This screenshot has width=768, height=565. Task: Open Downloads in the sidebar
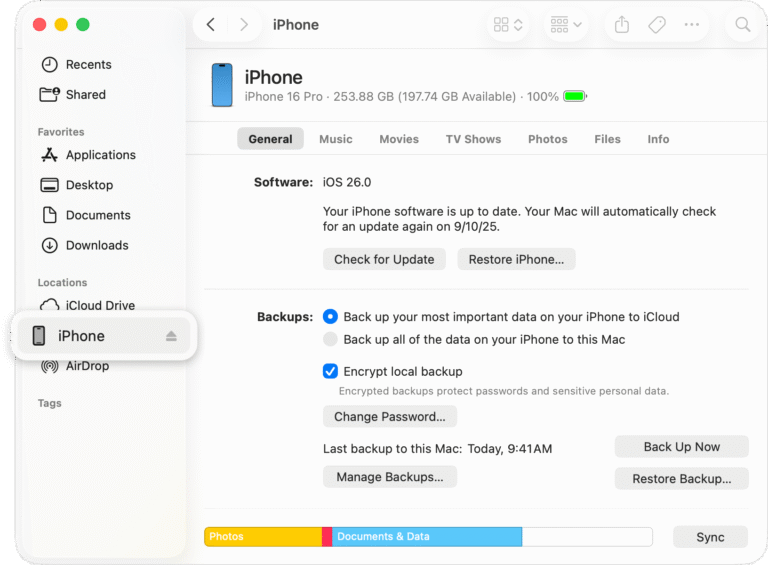tap(84, 245)
